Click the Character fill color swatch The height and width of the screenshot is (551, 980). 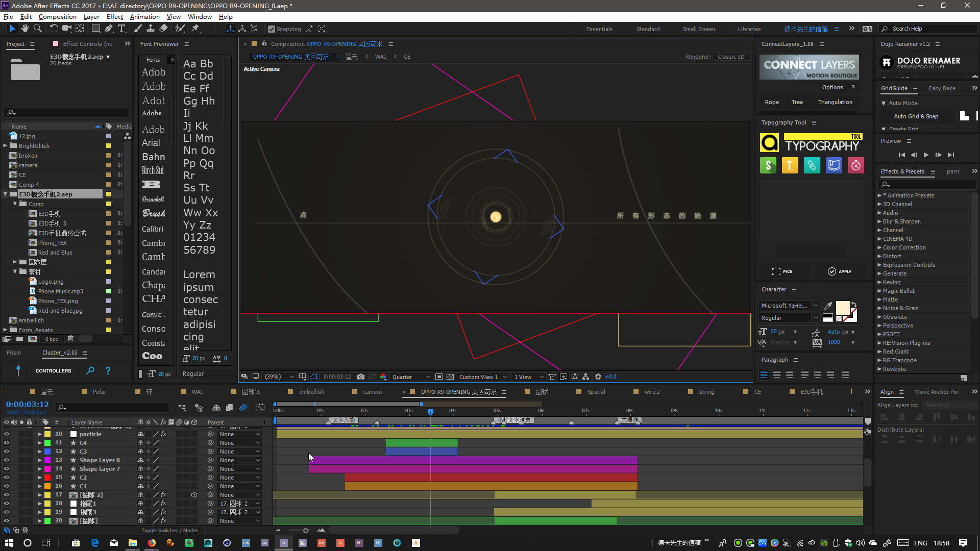click(843, 308)
